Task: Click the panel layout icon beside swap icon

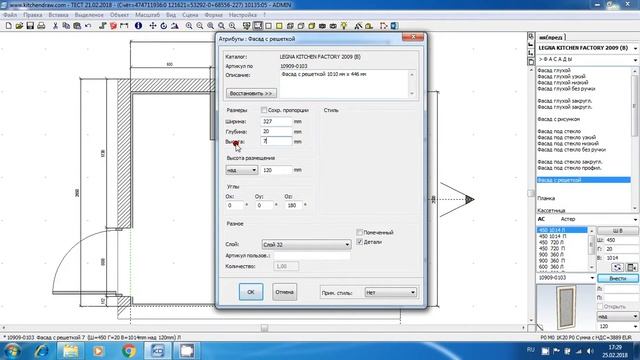Action: pos(632,268)
